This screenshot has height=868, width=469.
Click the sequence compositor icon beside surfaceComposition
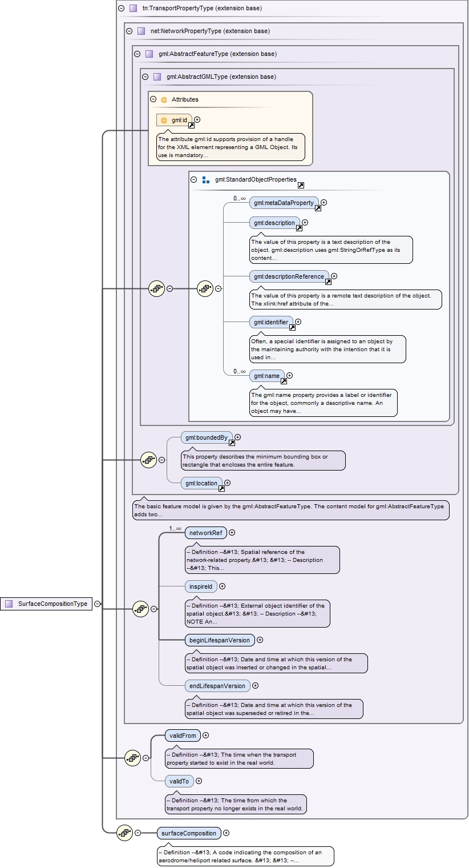click(x=124, y=833)
